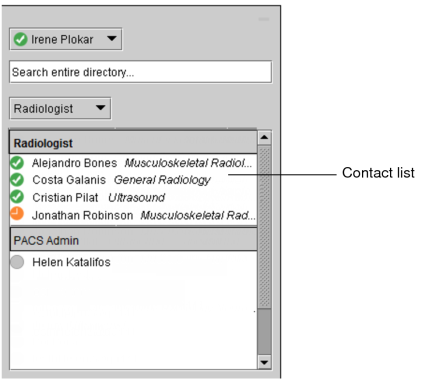Select contact Helen Katalifos
The height and width of the screenshot is (381, 425).
(x=133, y=262)
